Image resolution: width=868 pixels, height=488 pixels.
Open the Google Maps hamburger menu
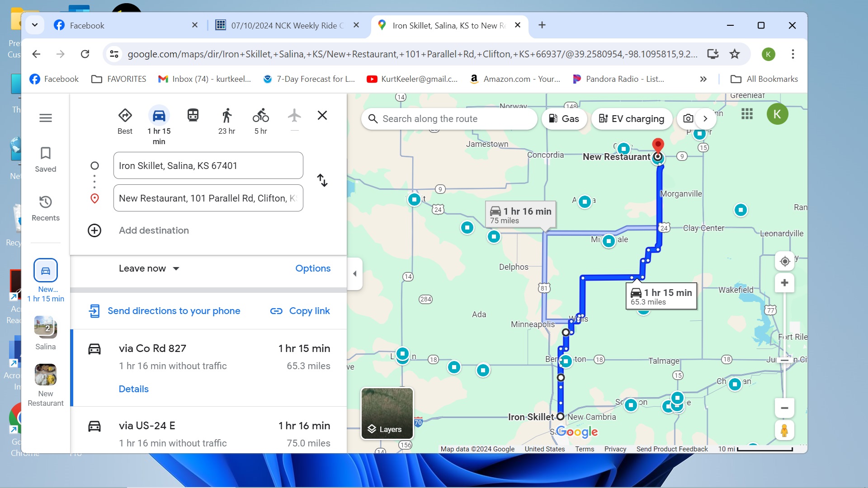tap(46, 118)
